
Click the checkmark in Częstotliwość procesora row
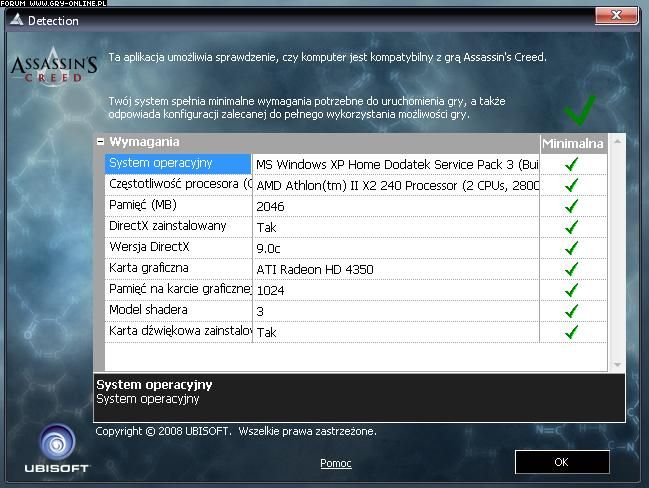point(572,185)
